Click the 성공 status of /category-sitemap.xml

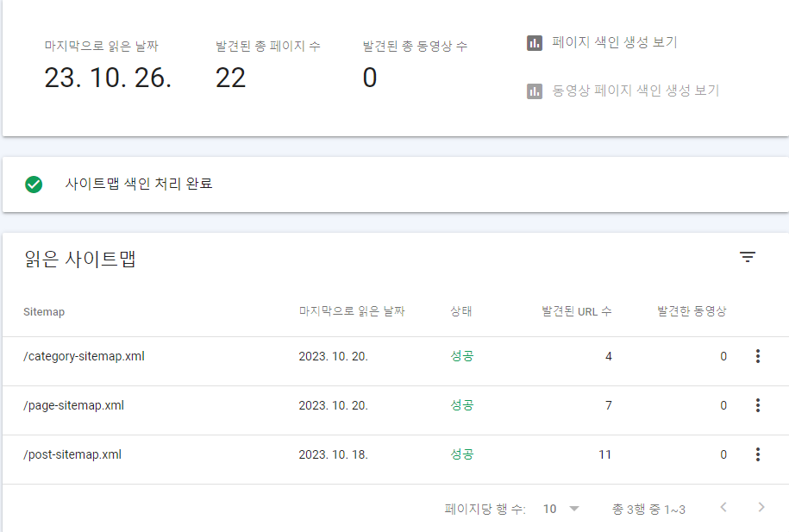(464, 356)
